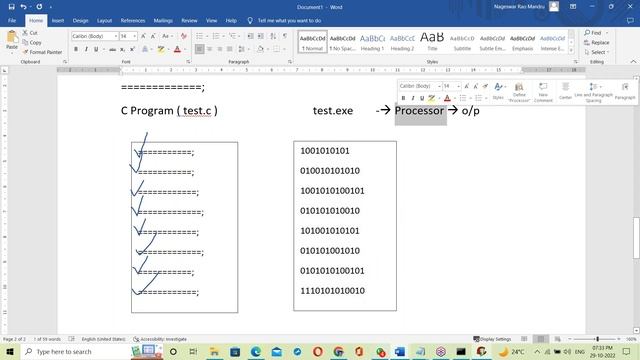The image size is (640, 360).
Task: Apply the Heading 1 style
Action: click(372, 42)
